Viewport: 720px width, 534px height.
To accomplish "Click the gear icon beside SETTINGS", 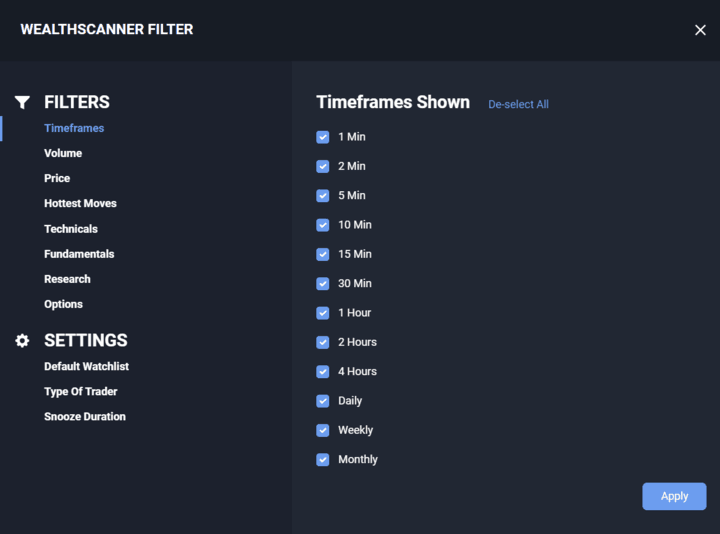I will pos(22,340).
